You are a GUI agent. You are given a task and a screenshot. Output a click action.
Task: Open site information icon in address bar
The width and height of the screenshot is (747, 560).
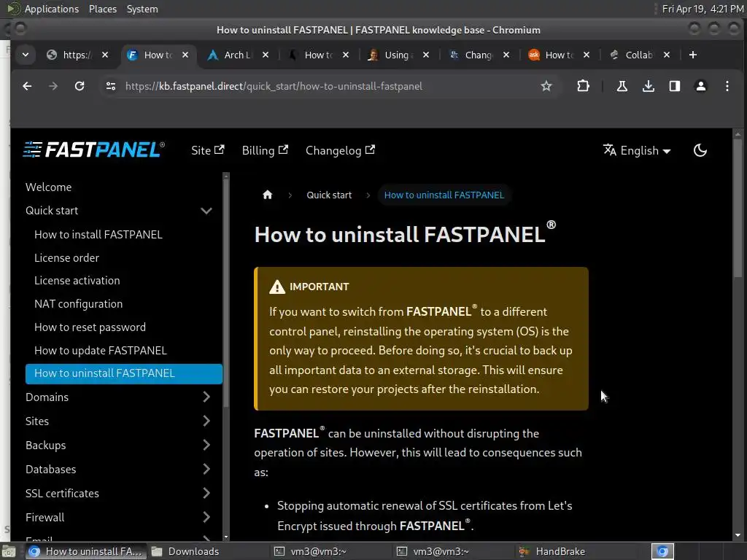pos(111,86)
